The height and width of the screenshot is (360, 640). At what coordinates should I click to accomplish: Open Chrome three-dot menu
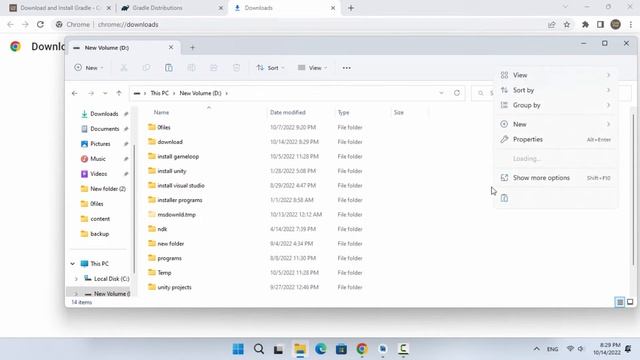[631, 24]
